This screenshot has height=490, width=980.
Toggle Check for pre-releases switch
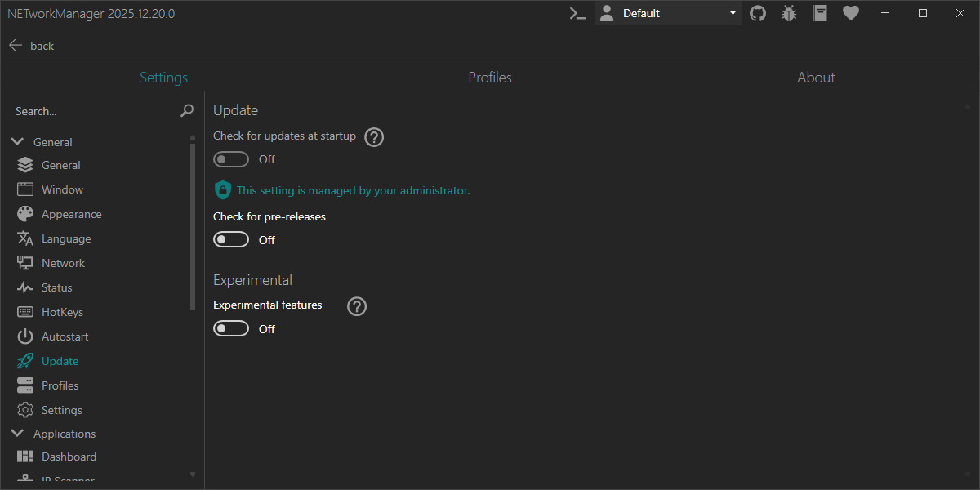[231, 240]
